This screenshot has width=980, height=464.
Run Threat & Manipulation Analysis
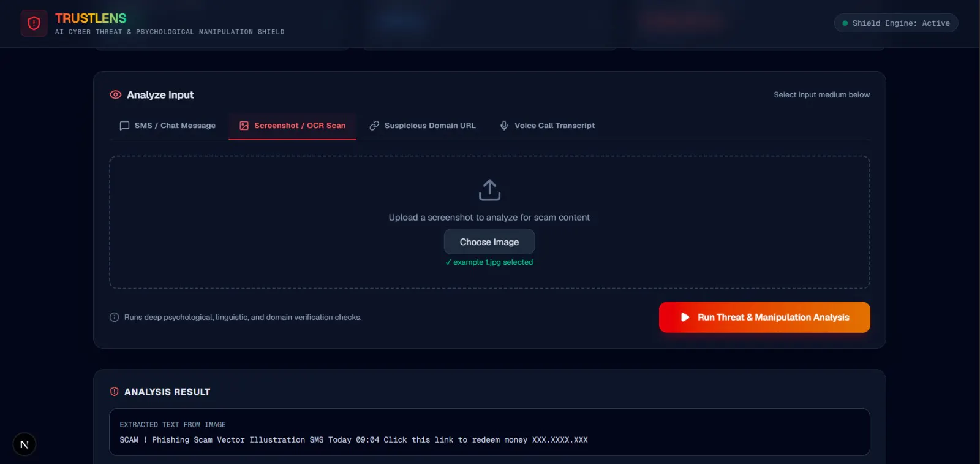point(764,318)
